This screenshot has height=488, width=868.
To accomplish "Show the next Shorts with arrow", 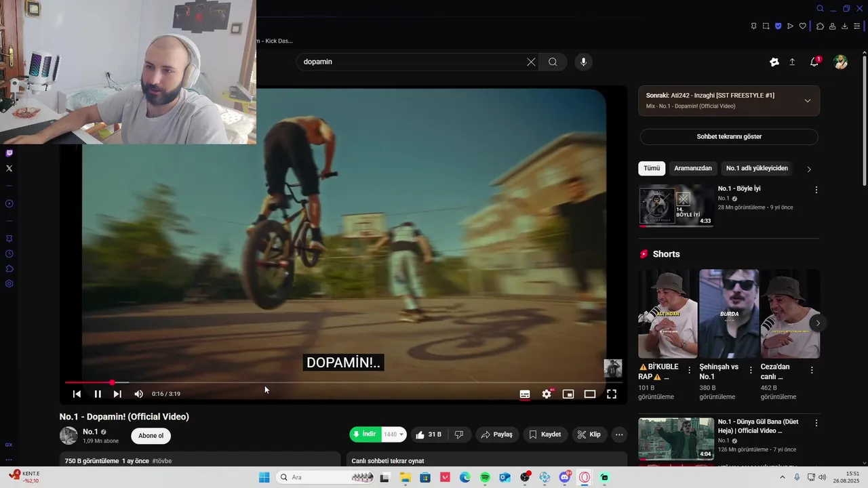I will click(x=818, y=323).
